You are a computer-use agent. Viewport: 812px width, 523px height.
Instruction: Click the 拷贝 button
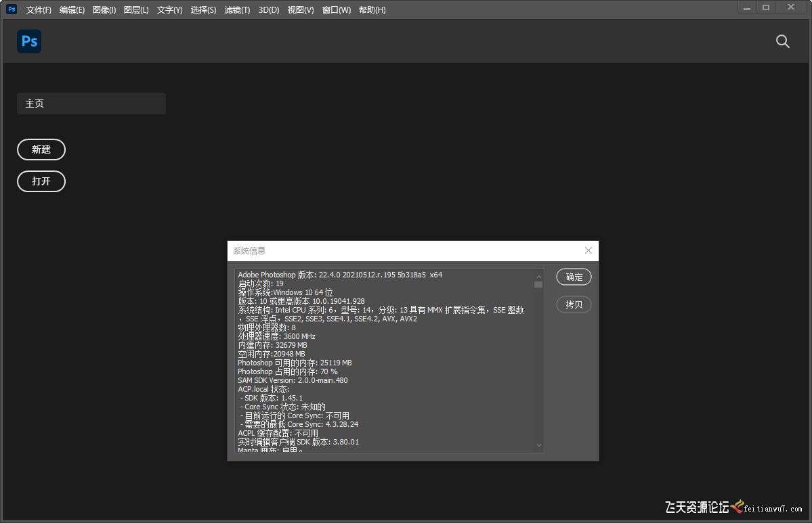(x=574, y=304)
